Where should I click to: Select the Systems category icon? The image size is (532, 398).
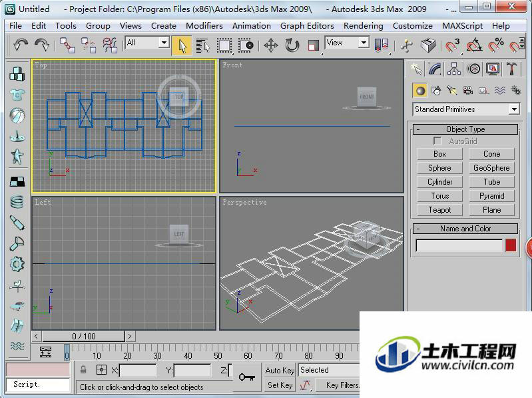[516, 91]
